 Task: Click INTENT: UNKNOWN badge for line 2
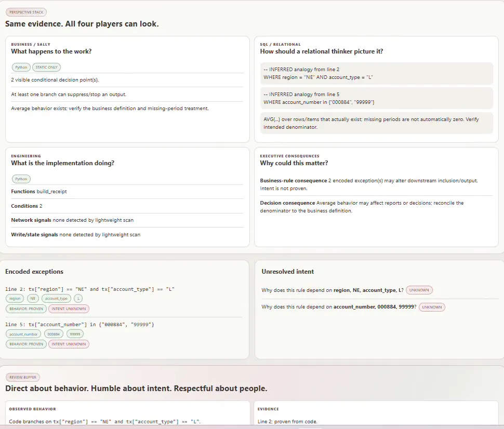(69, 309)
